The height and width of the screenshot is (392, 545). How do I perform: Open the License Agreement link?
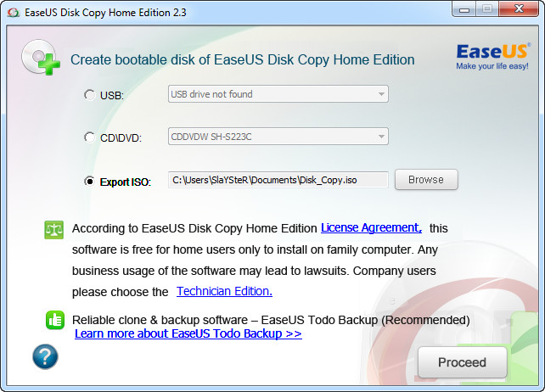coord(371,227)
